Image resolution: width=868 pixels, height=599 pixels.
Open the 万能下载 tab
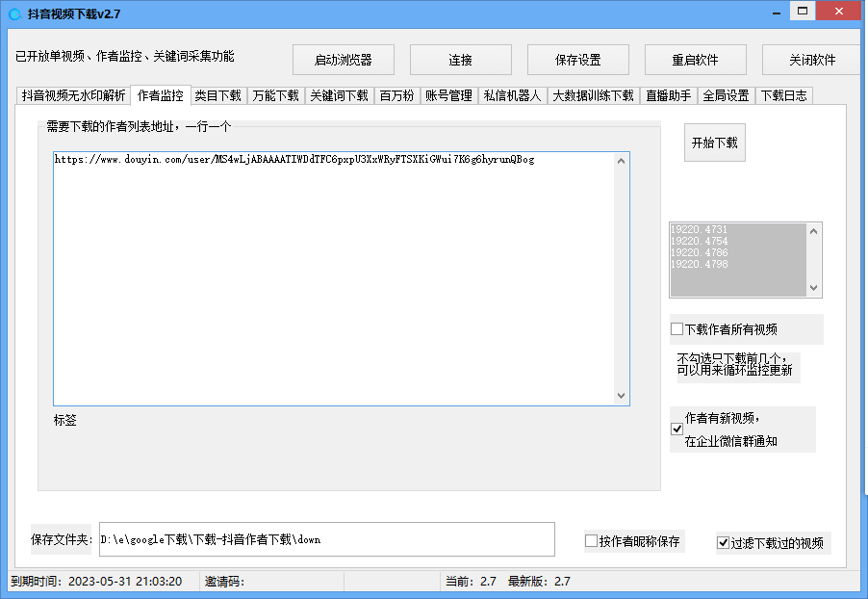(275, 96)
